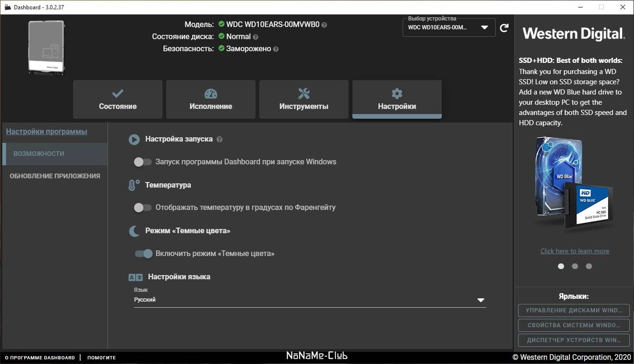Click the Настройки программы heading link
634x364 pixels.
click(47, 132)
